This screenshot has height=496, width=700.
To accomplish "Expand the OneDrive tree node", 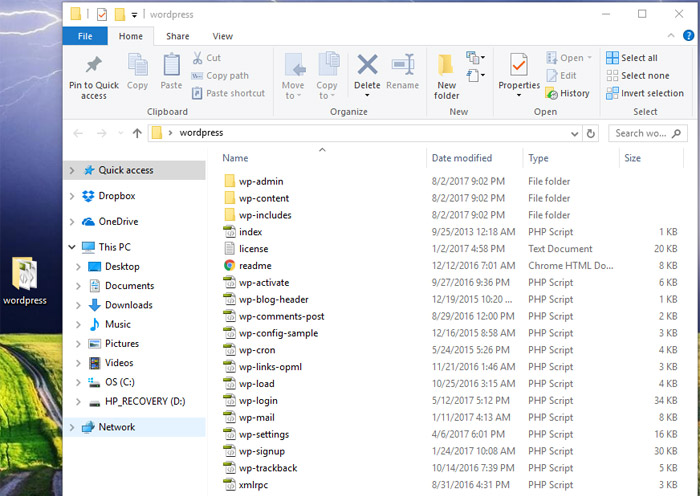I will (x=72, y=221).
